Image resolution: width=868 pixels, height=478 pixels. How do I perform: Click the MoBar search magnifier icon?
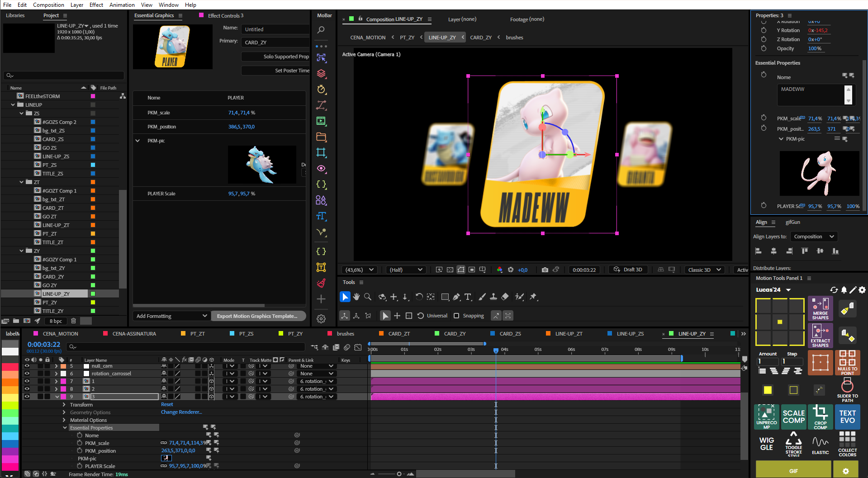pos(321,30)
